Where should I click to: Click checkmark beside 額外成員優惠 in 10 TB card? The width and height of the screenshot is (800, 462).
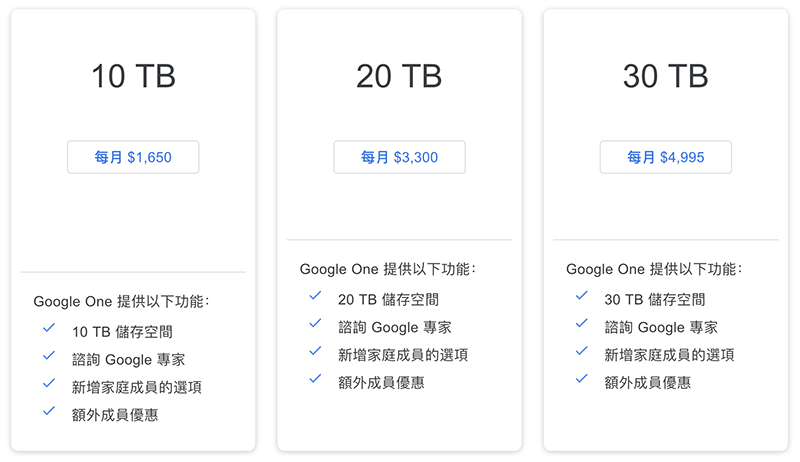(48, 411)
